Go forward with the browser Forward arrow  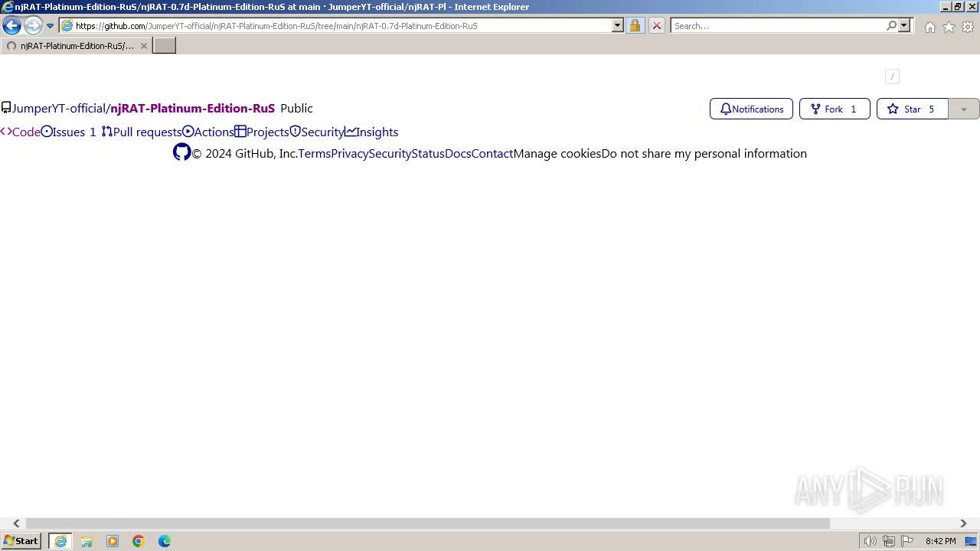click(33, 26)
